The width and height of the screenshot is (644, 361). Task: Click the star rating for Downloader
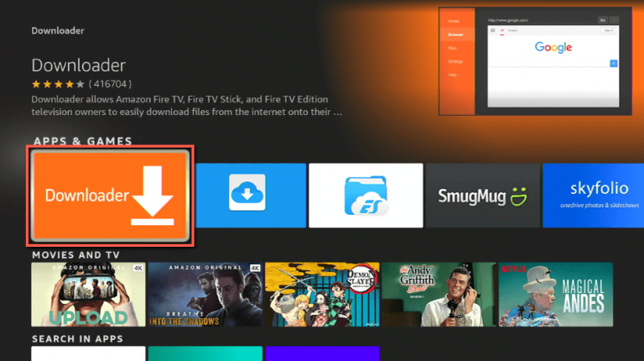pyautogui.click(x=58, y=84)
